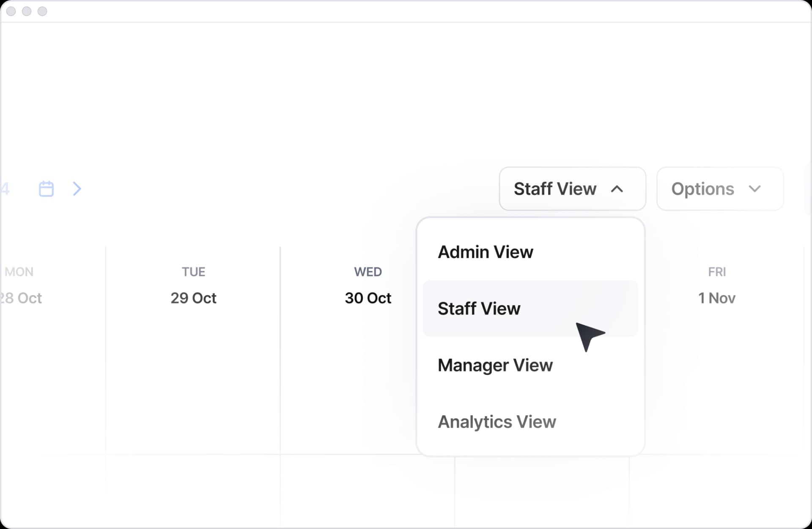Select Admin View from the menu
Image resolution: width=812 pixels, height=529 pixels.
pos(486,252)
